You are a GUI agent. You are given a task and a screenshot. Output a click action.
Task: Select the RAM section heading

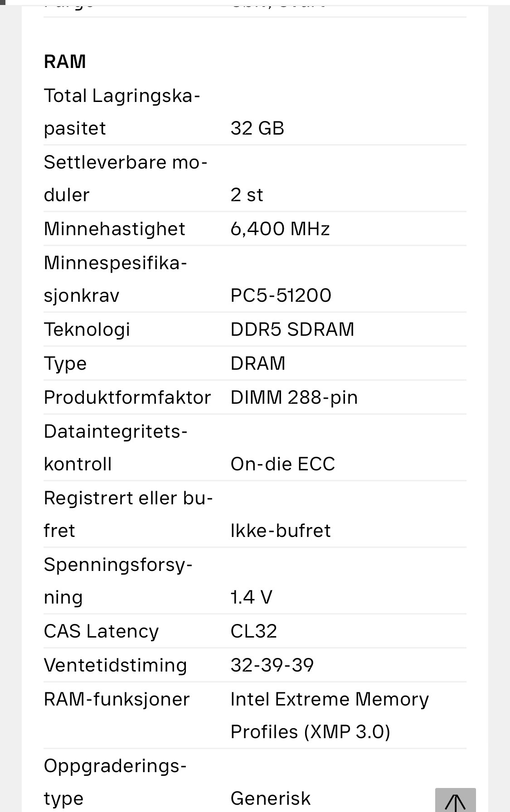click(65, 62)
